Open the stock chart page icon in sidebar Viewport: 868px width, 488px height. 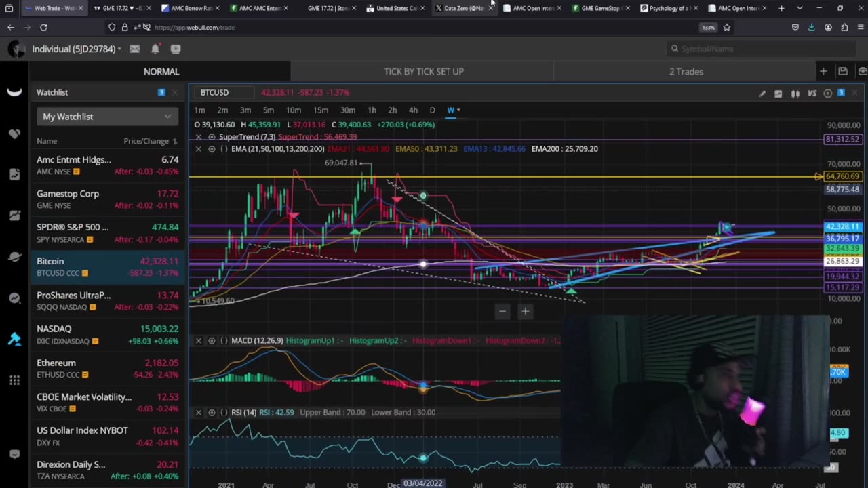tap(14, 175)
